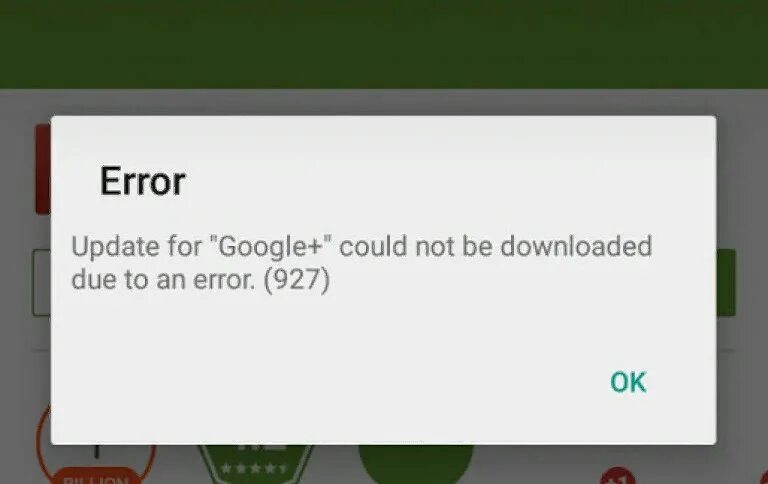Click the "could not be downloaded" message text
This screenshot has width=768, height=484.
[x=495, y=246]
